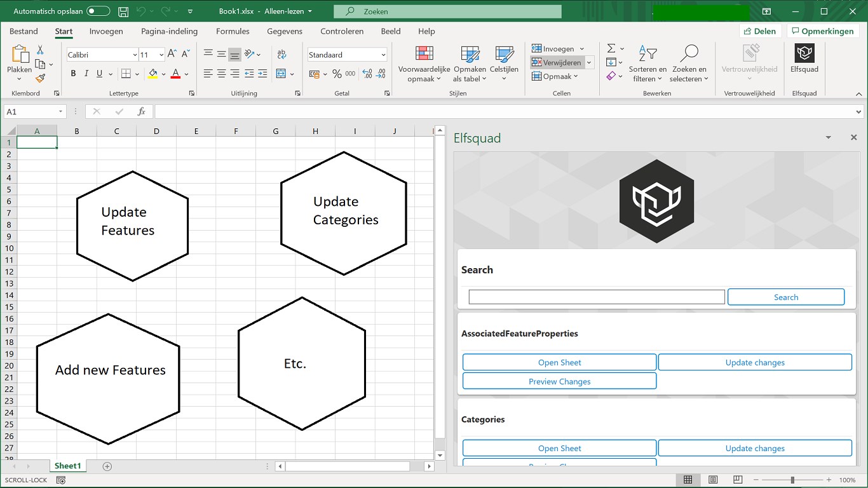Screen dimensions: 868x488
Task: Click the Save diskette icon in title bar
Action: point(123,11)
